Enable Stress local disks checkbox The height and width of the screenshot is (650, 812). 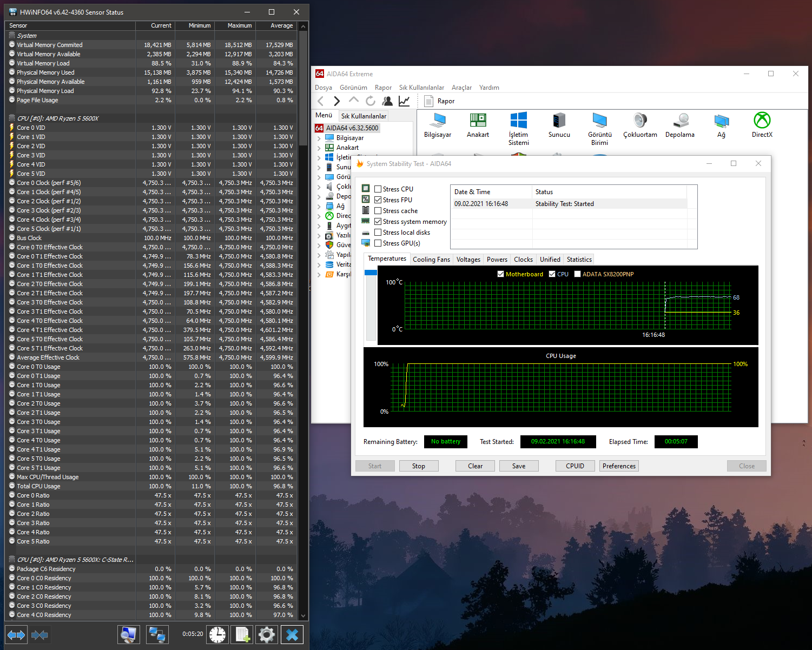[378, 233]
